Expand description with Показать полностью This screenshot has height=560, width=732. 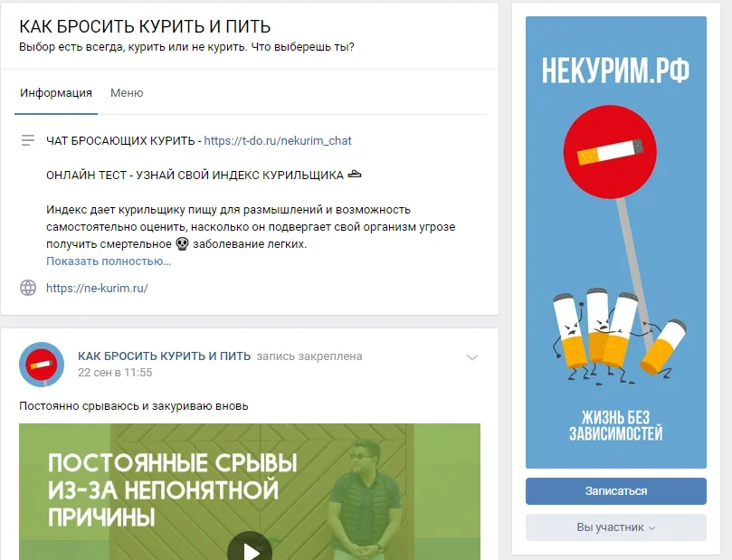tap(109, 261)
